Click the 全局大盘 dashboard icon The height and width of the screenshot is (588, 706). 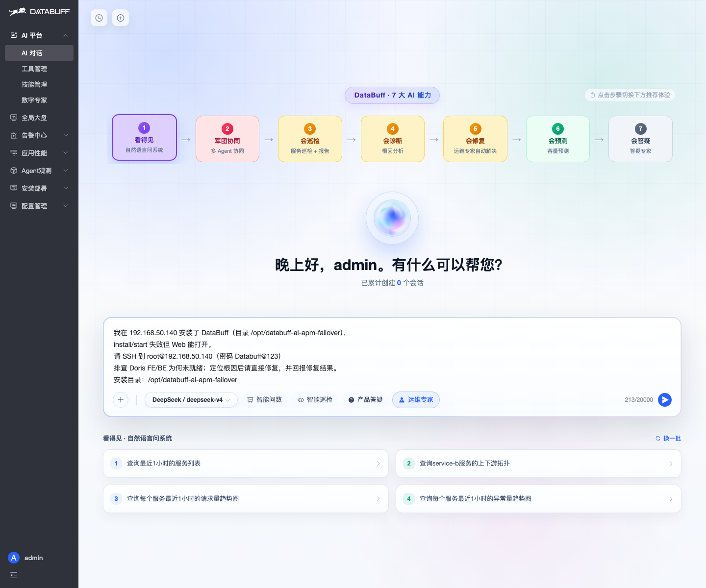click(14, 118)
